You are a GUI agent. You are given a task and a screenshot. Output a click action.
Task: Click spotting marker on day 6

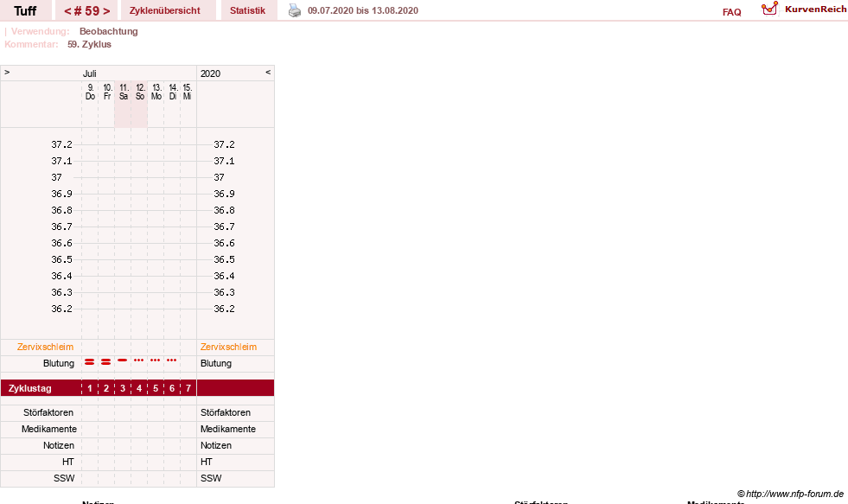171,360
